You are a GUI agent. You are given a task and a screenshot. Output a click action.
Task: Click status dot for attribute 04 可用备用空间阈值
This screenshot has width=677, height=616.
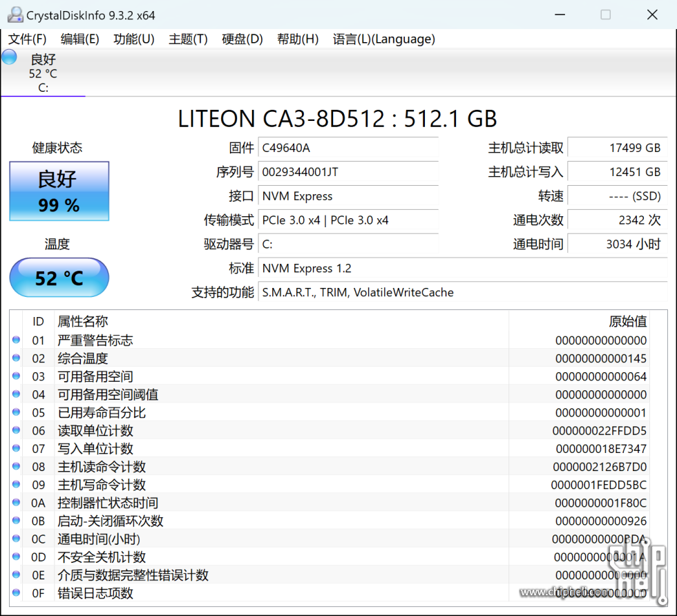point(17,394)
